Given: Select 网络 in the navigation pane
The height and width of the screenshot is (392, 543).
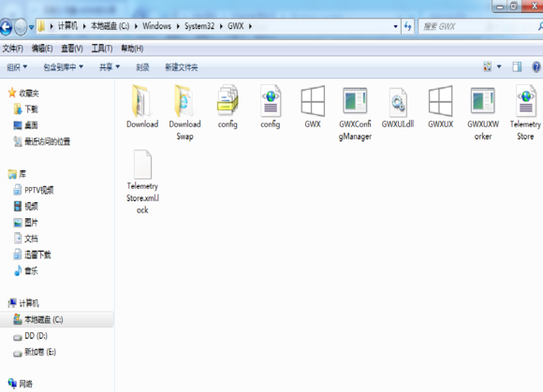Looking at the screenshot, I should (25, 384).
